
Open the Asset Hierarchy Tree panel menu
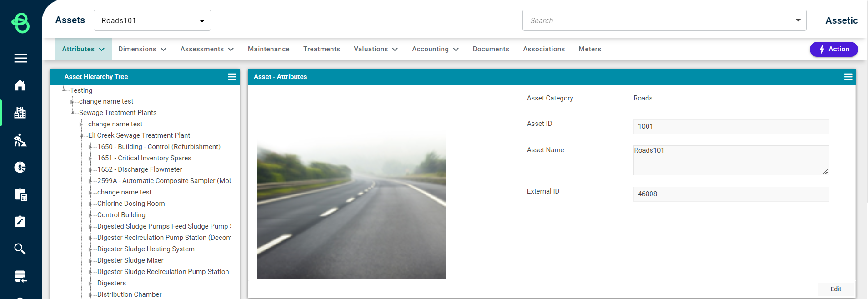point(232,77)
